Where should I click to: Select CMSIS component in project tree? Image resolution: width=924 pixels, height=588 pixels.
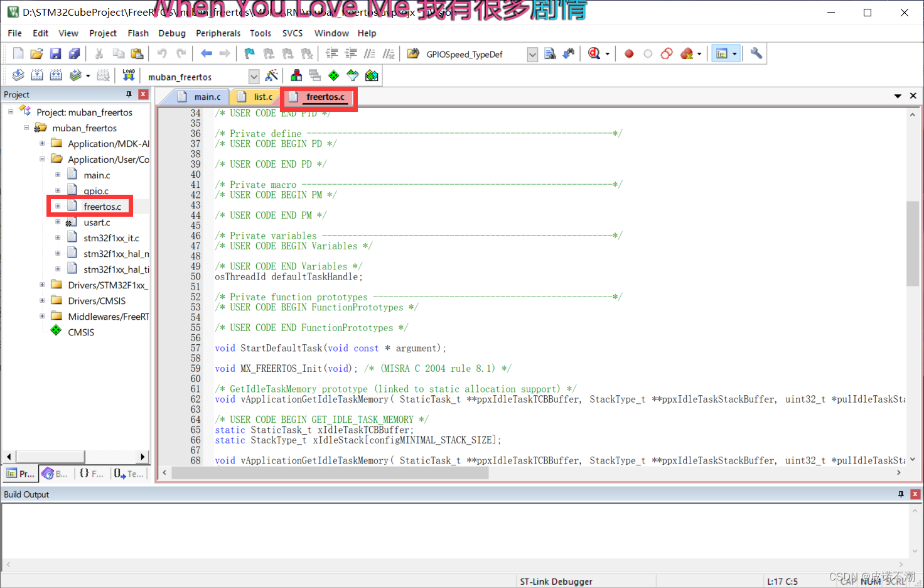click(x=81, y=332)
